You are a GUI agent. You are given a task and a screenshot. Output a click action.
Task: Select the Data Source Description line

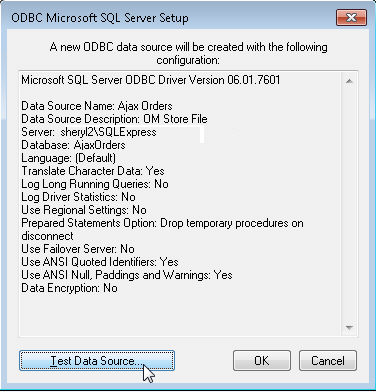pyautogui.click(x=114, y=119)
